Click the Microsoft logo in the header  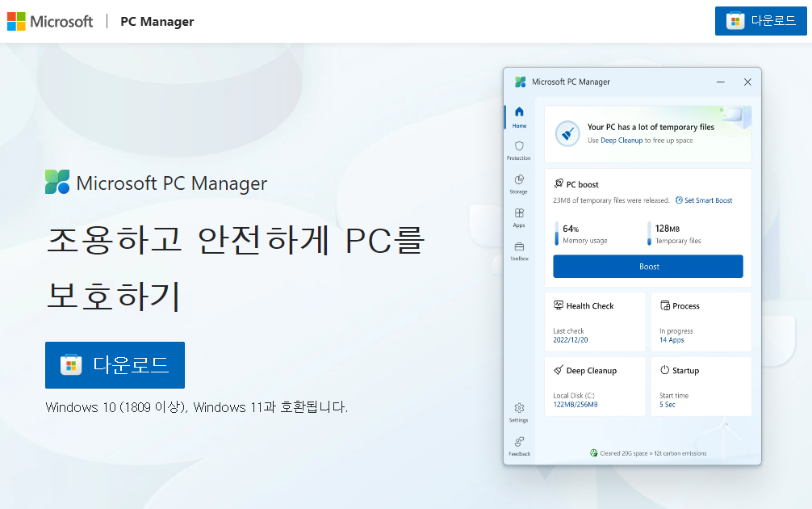[50, 21]
